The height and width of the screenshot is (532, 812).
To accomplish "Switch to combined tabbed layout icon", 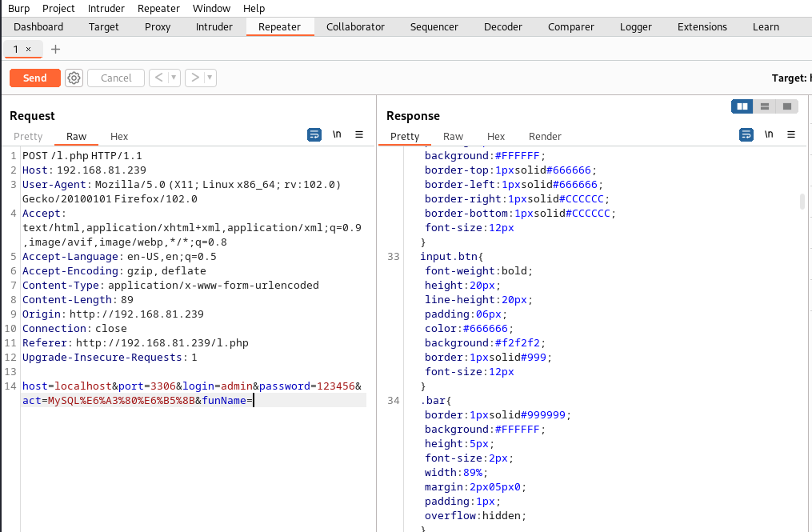I will click(787, 106).
